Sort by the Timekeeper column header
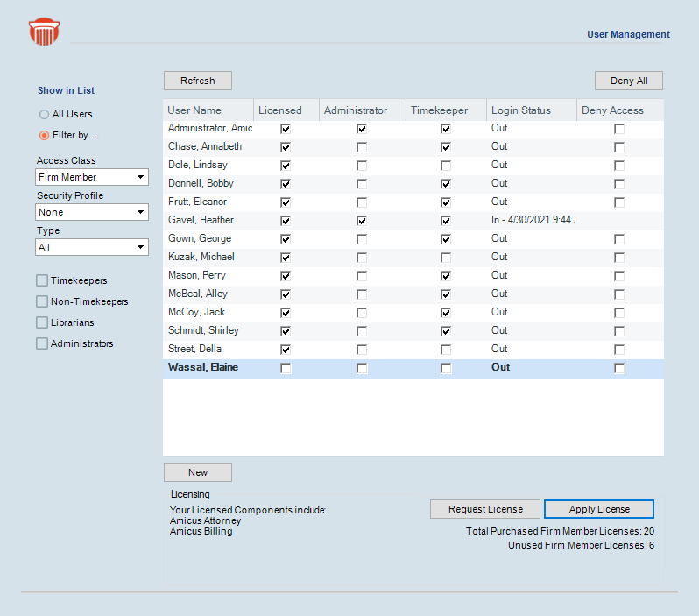 [446, 110]
